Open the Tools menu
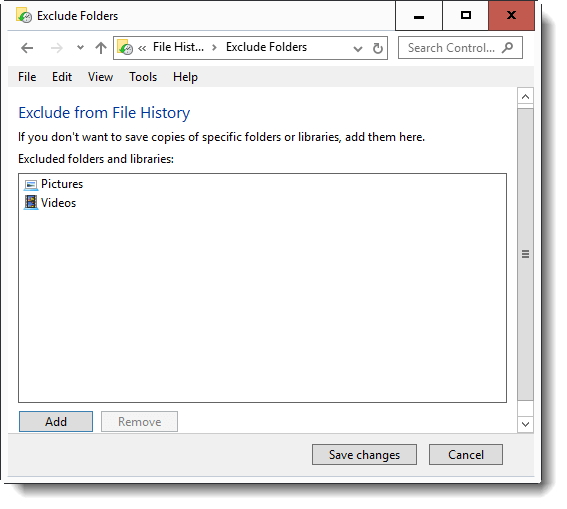 click(x=143, y=77)
